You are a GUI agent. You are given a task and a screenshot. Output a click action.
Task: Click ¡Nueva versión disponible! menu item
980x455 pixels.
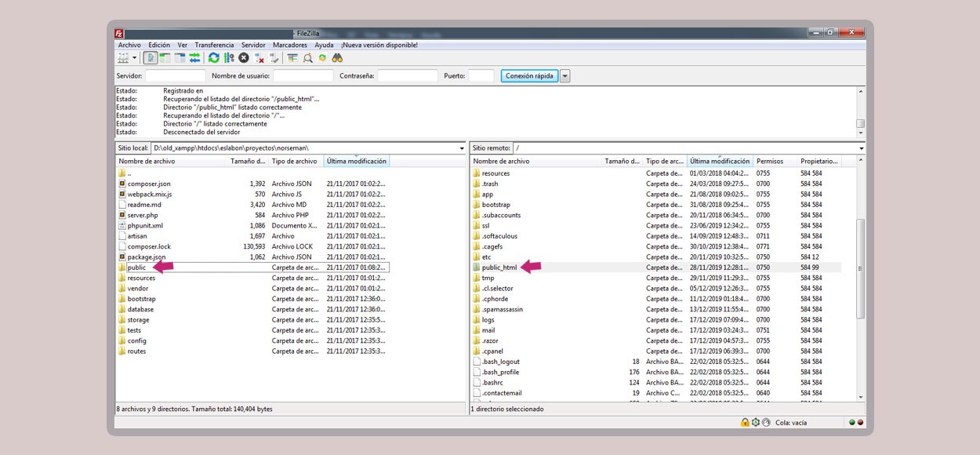[x=379, y=45]
